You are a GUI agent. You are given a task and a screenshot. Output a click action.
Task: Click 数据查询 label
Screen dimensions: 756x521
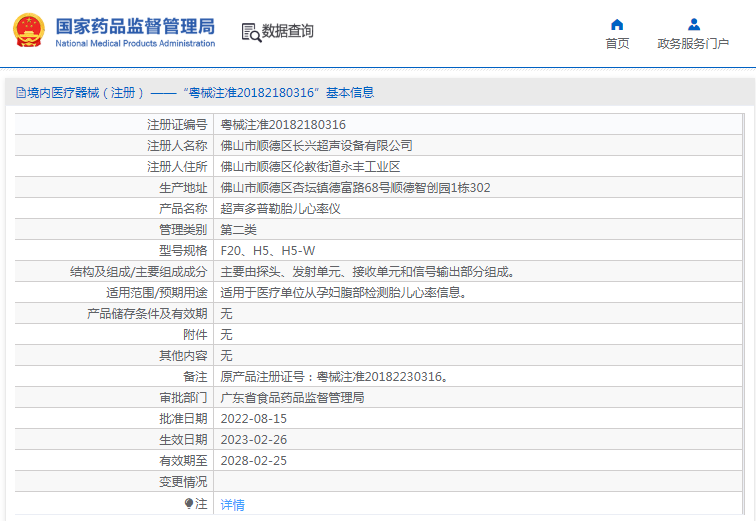(288, 31)
